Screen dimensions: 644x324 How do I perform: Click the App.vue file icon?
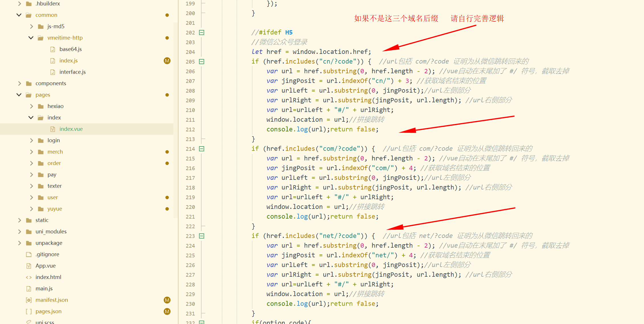(x=29, y=266)
